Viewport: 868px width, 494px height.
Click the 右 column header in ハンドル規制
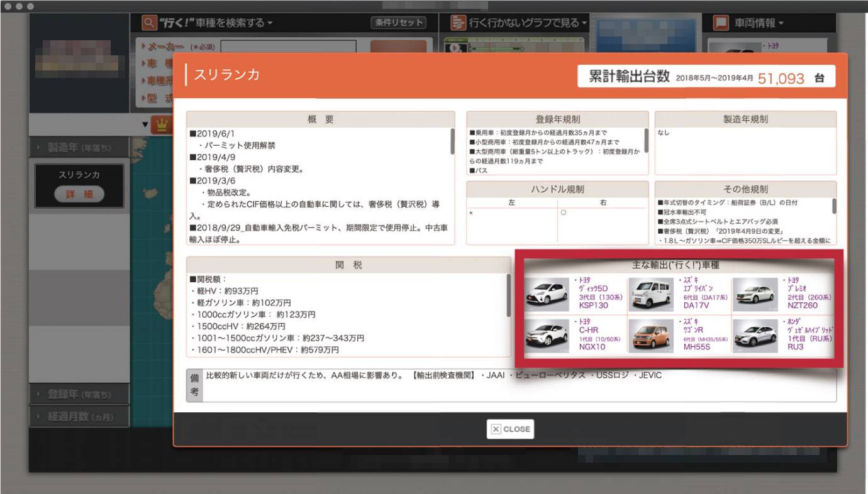[x=603, y=203]
